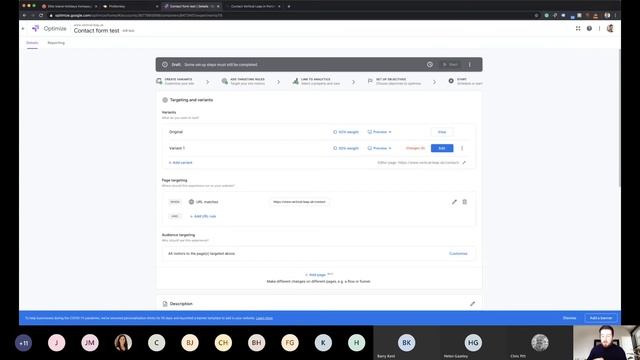Open the Google apps grid icon
Screen dimensions: 640x360
[578, 28]
